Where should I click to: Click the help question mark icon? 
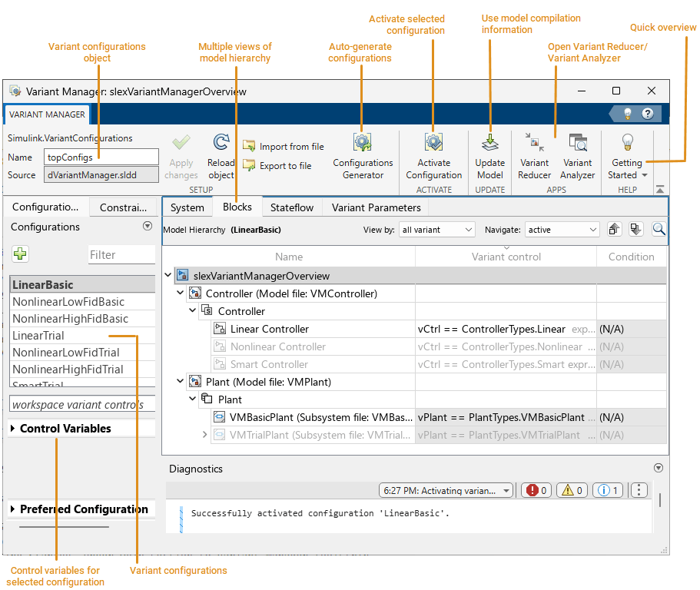pyautogui.click(x=647, y=114)
